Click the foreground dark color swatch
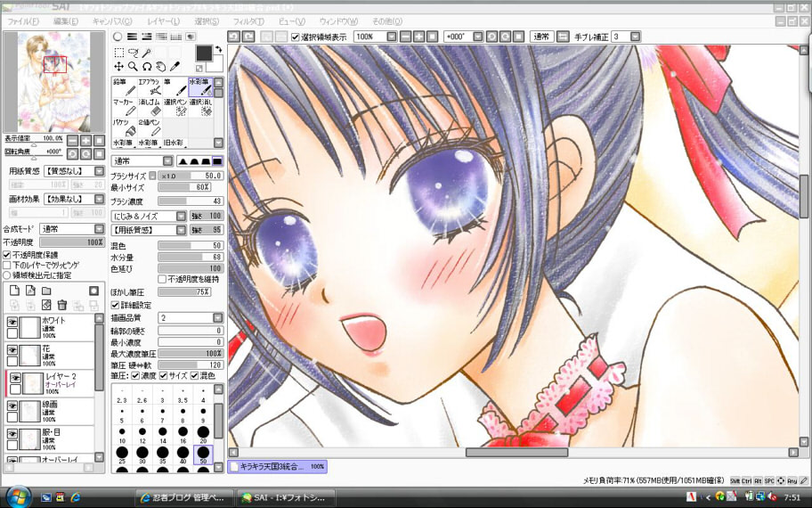The image size is (812, 508). coord(204,53)
